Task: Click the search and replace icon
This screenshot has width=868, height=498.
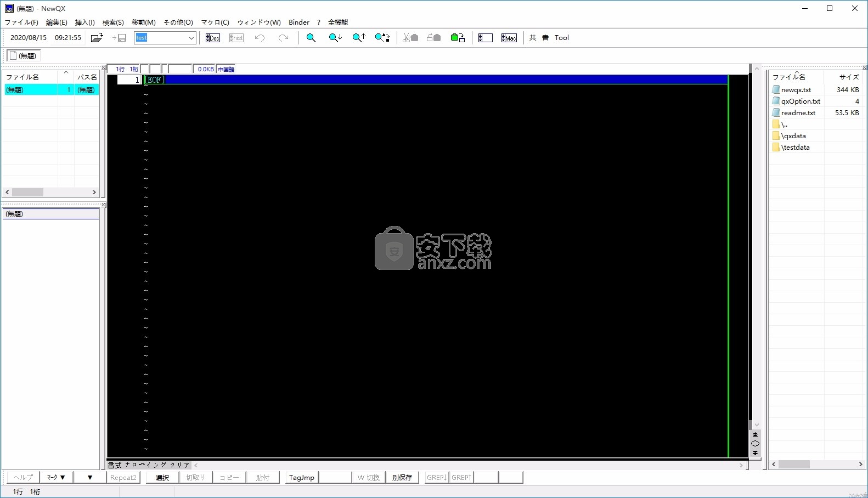Action: [382, 38]
